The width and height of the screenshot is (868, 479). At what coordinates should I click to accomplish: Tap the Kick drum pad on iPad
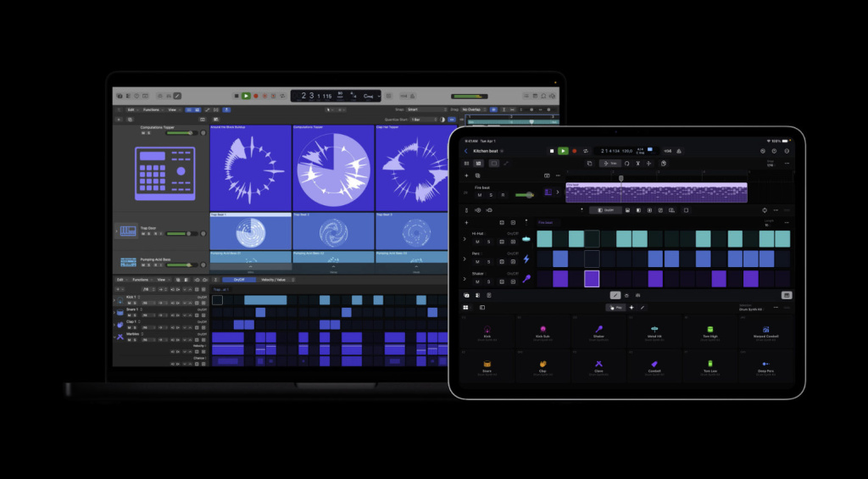[487, 332]
